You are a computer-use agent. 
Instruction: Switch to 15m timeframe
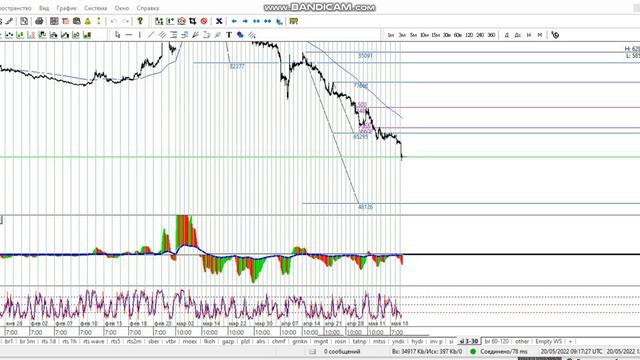(x=436, y=35)
